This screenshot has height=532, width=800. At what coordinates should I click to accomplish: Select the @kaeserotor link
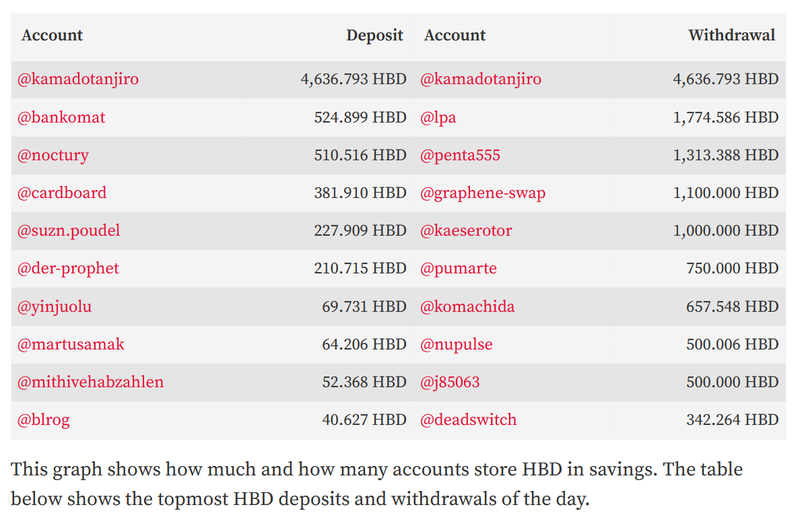tap(466, 231)
